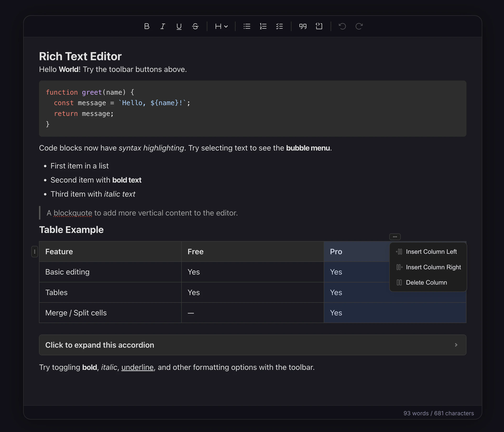Insert a task list
This screenshot has width=504, height=432.
click(279, 26)
